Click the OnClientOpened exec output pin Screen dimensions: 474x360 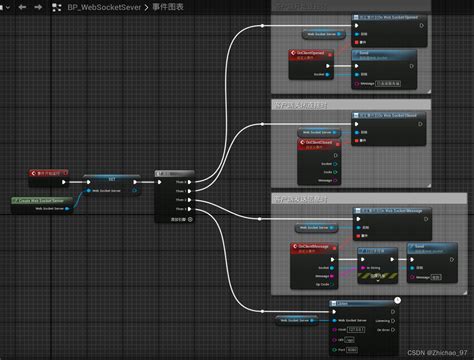click(328, 66)
